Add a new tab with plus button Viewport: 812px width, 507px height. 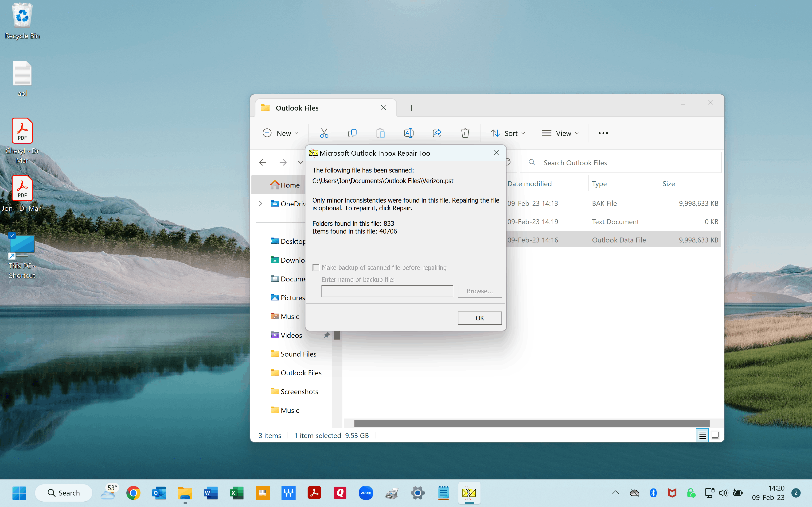411,108
